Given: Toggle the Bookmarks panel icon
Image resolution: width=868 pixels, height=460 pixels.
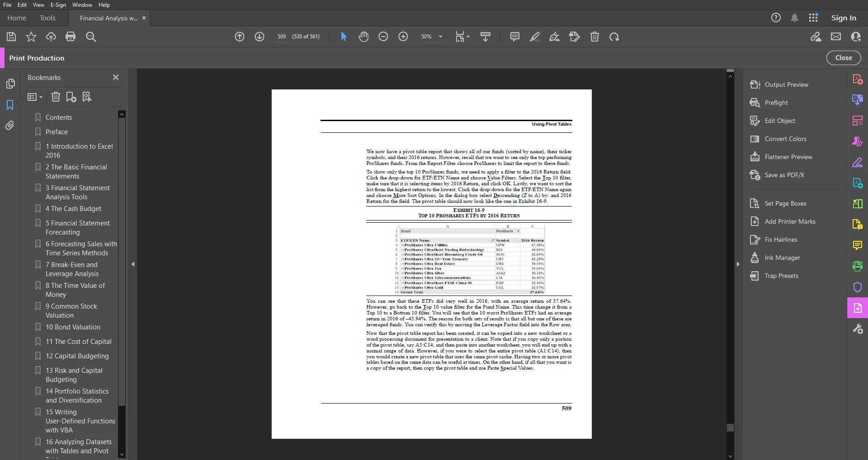Looking at the screenshot, I should click(10, 105).
